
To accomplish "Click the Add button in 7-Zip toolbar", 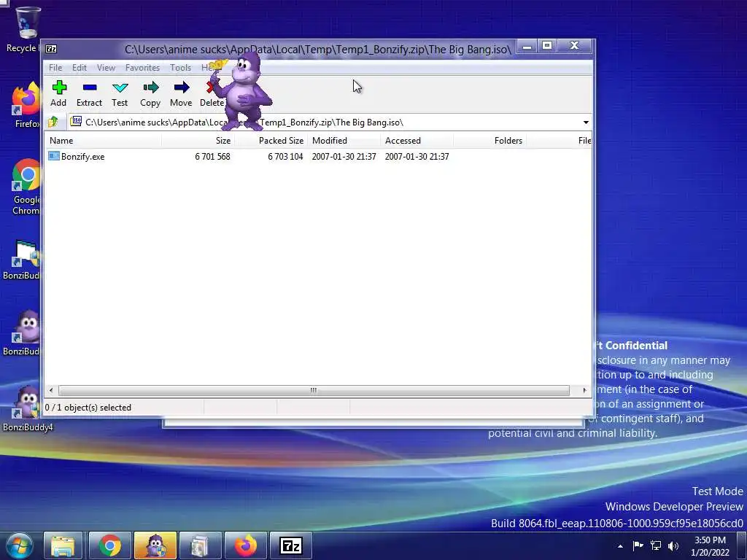I will pos(58,93).
